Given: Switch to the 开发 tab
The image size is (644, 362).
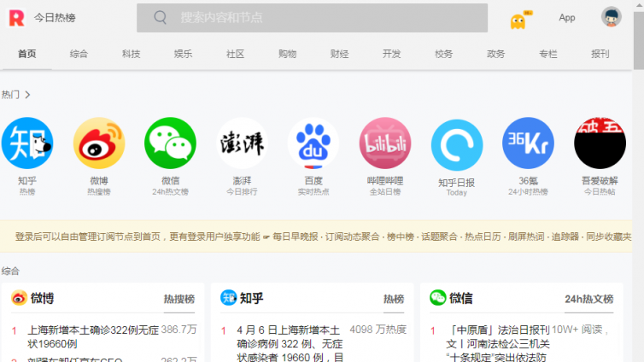Looking at the screenshot, I should 392,54.
